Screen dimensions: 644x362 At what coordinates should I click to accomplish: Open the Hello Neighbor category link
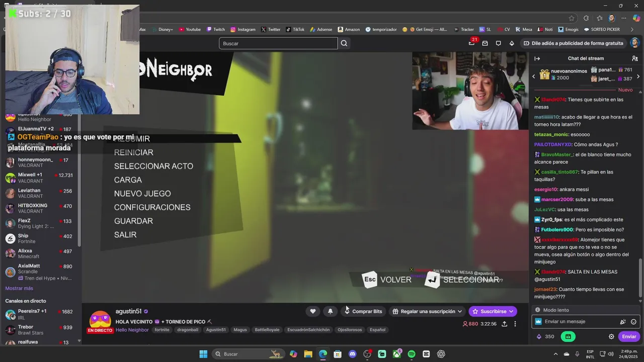[x=132, y=330]
